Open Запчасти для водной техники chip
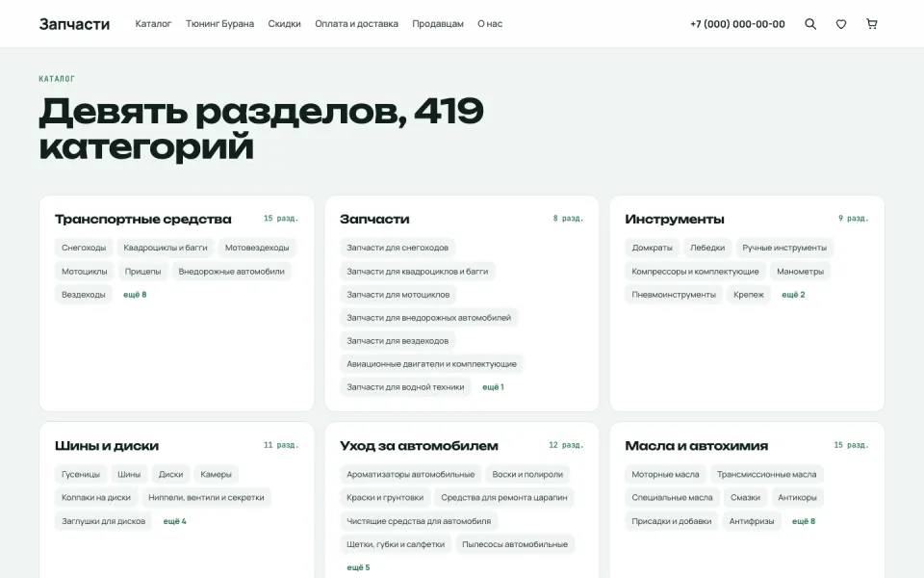 tap(405, 387)
